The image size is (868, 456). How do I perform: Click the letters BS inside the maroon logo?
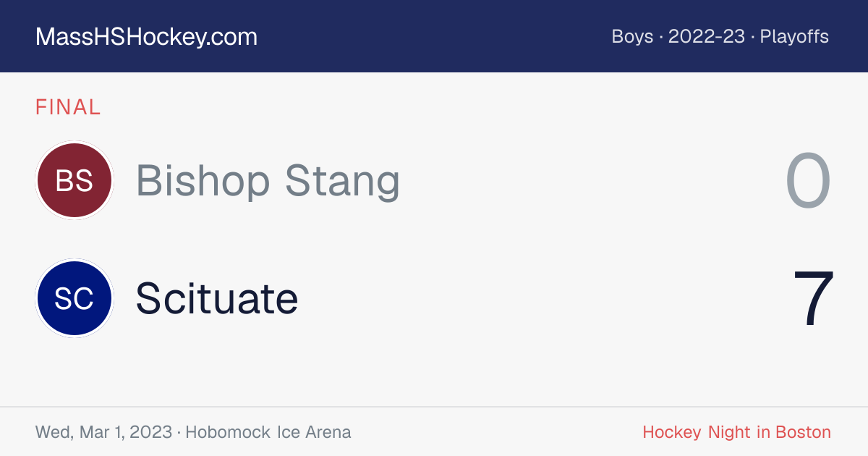(x=75, y=180)
